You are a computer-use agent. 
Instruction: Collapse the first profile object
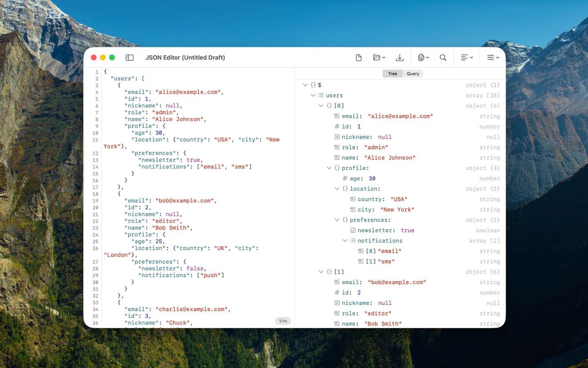(329, 168)
